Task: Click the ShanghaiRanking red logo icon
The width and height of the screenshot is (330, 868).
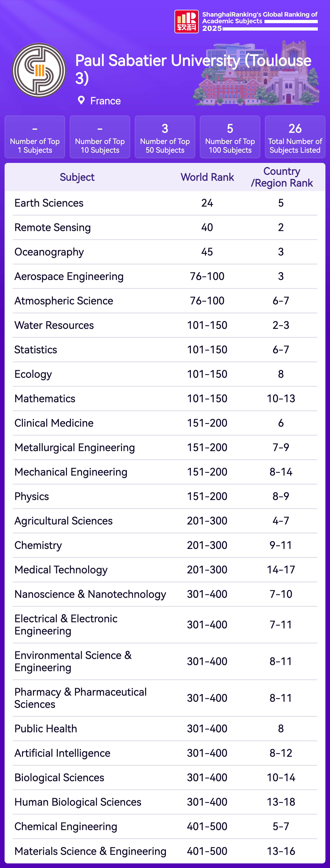Action: tap(186, 22)
